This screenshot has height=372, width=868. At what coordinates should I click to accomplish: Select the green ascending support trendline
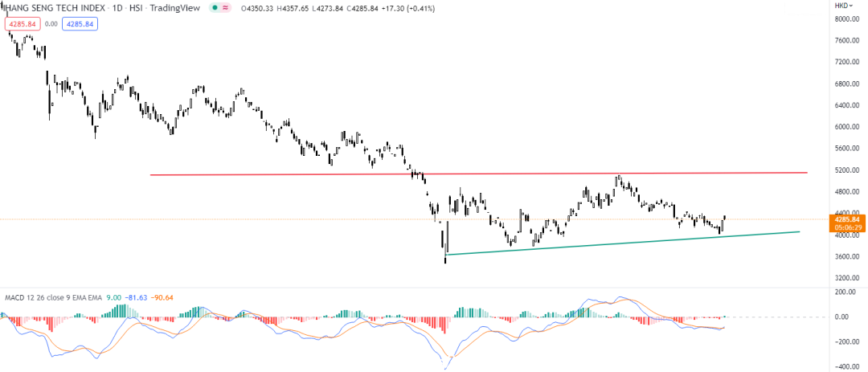[x=623, y=243]
